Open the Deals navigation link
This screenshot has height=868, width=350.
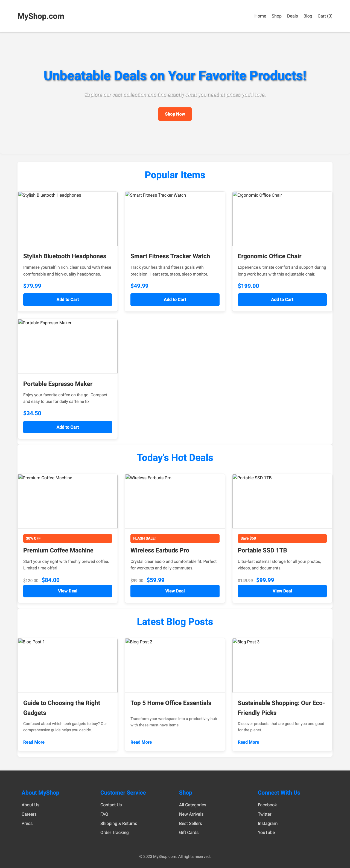(292, 16)
